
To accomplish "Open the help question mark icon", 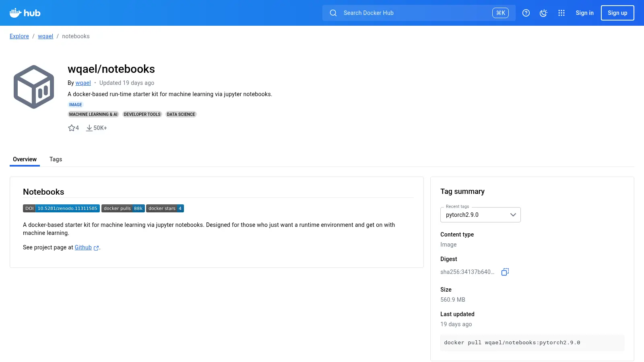I will tap(526, 13).
